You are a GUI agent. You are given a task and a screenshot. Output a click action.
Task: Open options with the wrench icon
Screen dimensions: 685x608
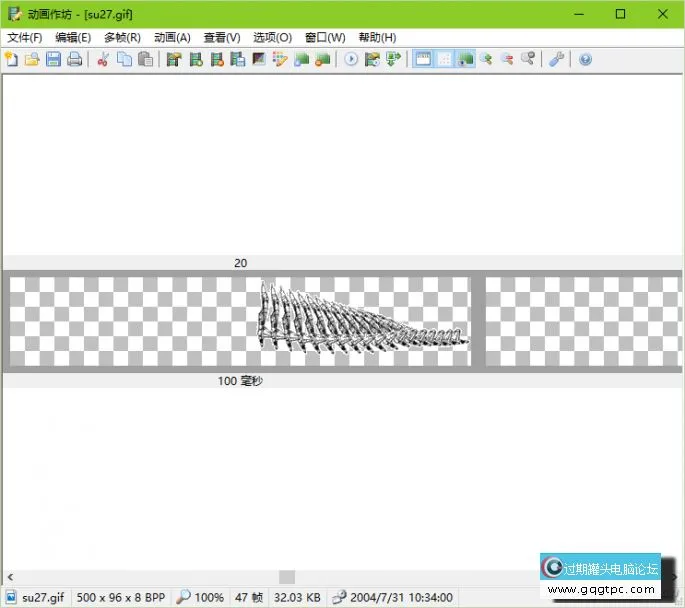(557, 59)
